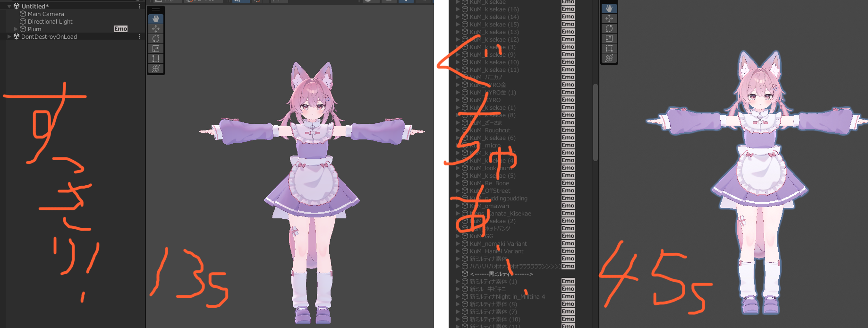The width and height of the screenshot is (868, 328).
Task: Click the Emo badge on KuM_Roughcut row
Action: pos(568,130)
